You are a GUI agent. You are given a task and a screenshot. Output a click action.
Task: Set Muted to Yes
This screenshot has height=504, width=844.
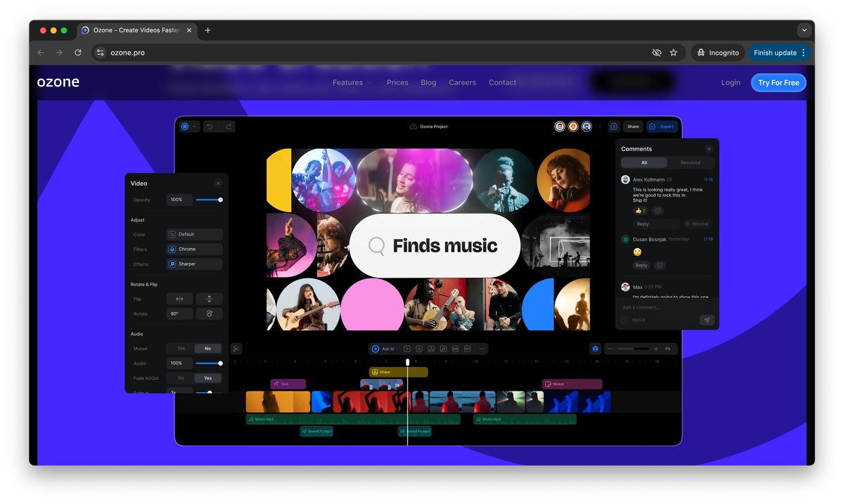pyautogui.click(x=181, y=348)
